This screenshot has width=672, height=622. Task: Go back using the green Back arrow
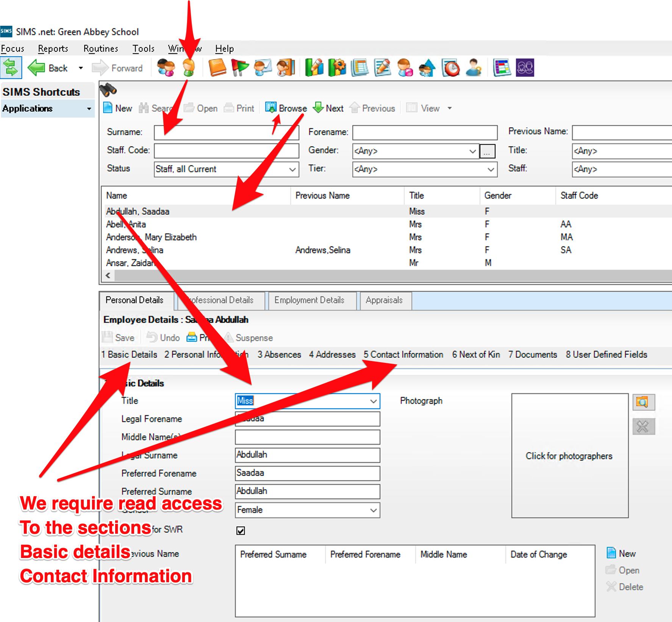(48, 68)
